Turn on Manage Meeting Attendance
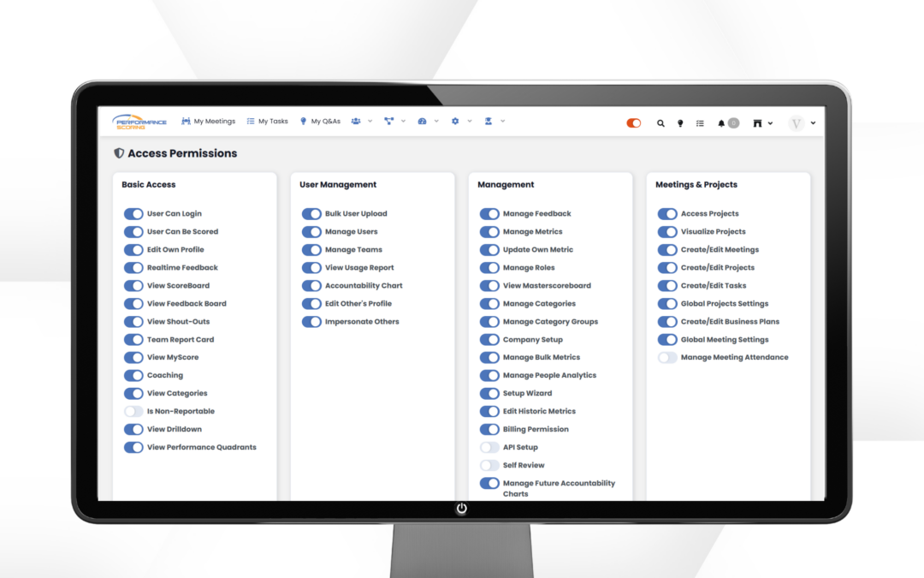This screenshot has width=924, height=578. tap(666, 357)
